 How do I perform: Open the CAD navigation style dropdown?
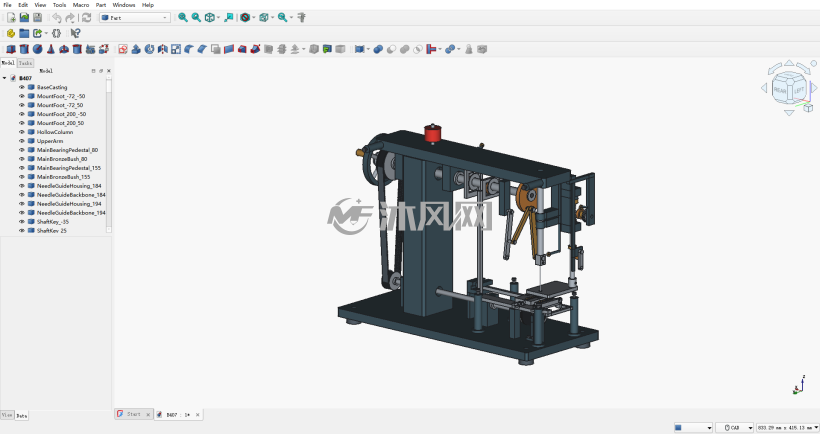pyautogui.click(x=734, y=428)
